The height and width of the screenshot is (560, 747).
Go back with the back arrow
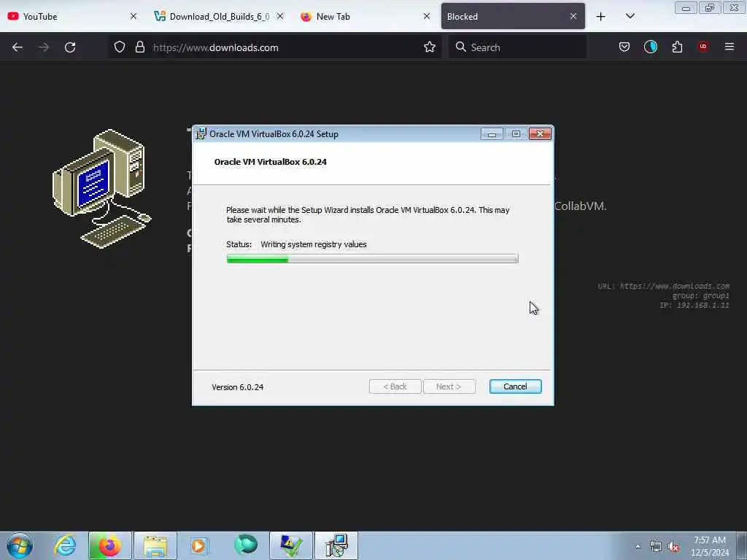tap(18, 47)
